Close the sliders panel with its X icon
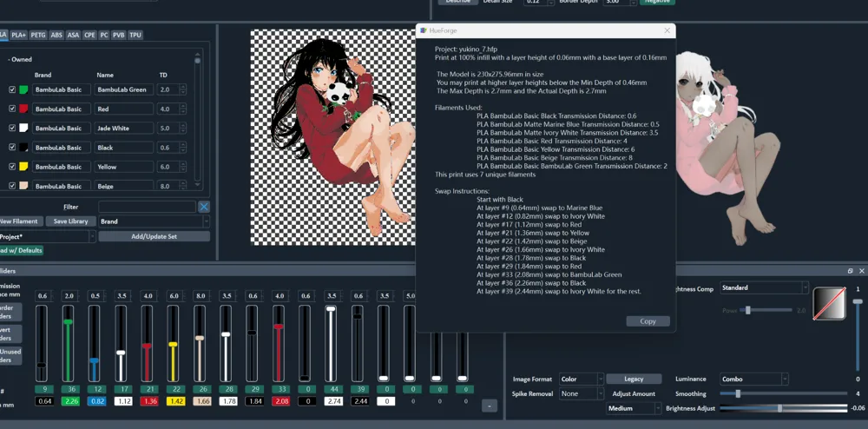Image resolution: width=868 pixels, height=429 pixels. pyautogui.click(x=861, y=271)
